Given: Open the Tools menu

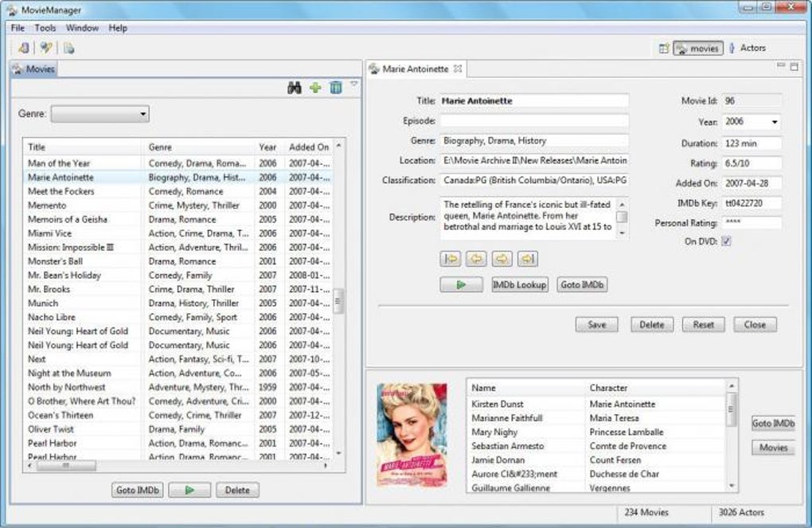Looking at the screenshot, I should 45,27.
